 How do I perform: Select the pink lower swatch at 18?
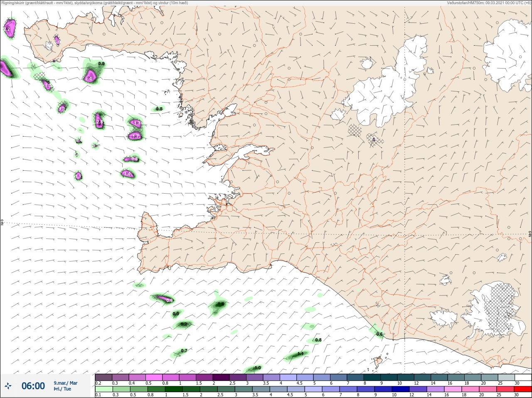pos(470,389)
